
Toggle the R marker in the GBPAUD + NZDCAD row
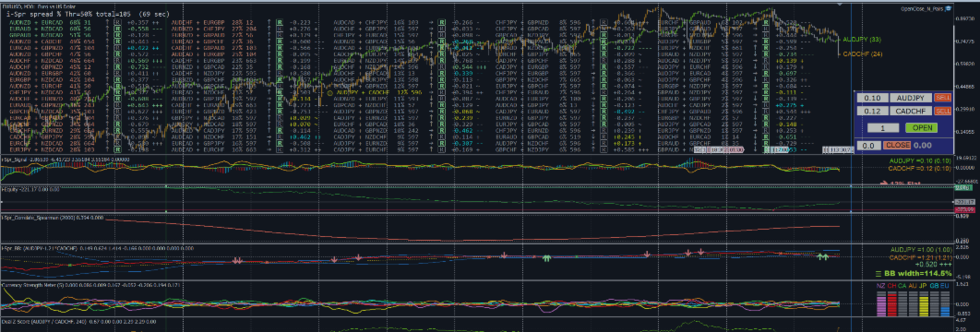(117, 35)
